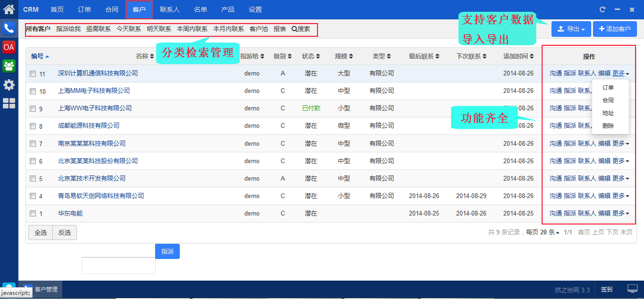
Task: Tick checkbox for customer 4
Action: [33, 196]
